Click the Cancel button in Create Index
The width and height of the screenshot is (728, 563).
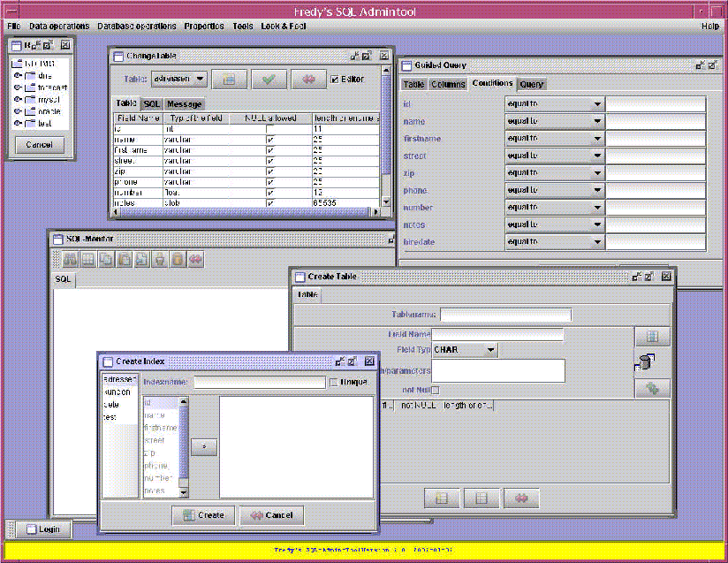271,515
